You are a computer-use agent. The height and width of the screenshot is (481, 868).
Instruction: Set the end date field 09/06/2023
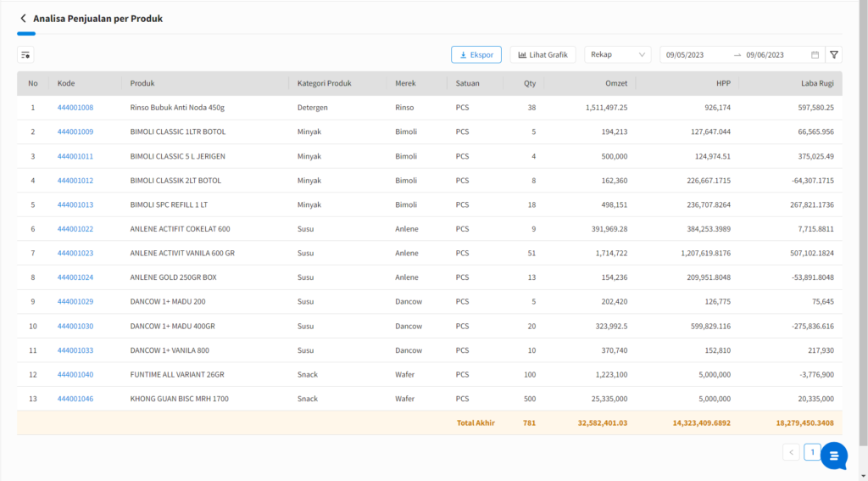[x=765, y=55]
